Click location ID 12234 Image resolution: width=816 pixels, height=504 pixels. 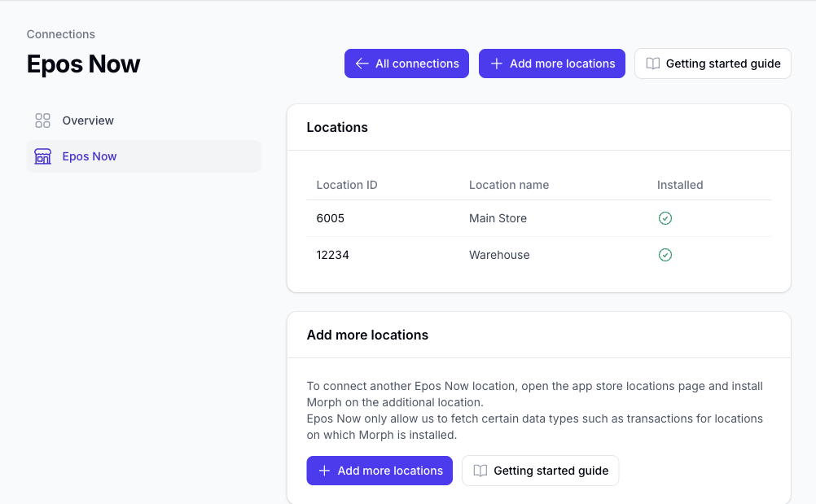332,255
